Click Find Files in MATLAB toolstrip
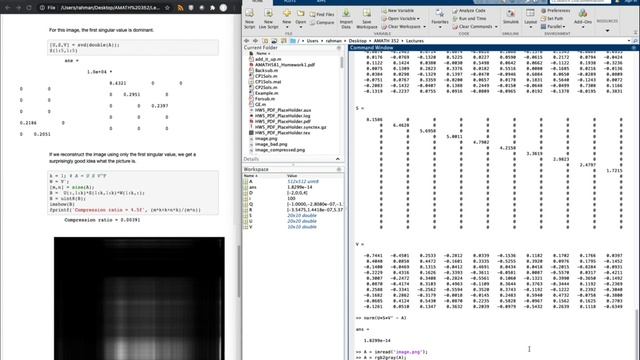This screenshot has height=360, width=640. [x=322, y=14]
